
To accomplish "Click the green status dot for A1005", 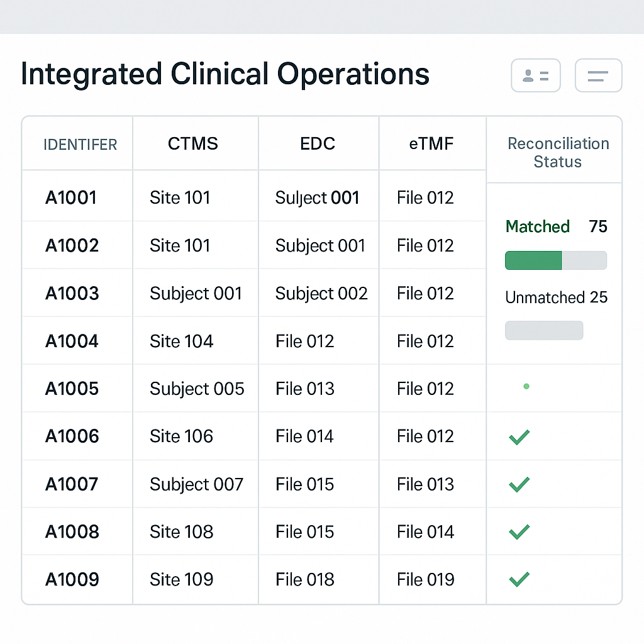I will point(526,387).
